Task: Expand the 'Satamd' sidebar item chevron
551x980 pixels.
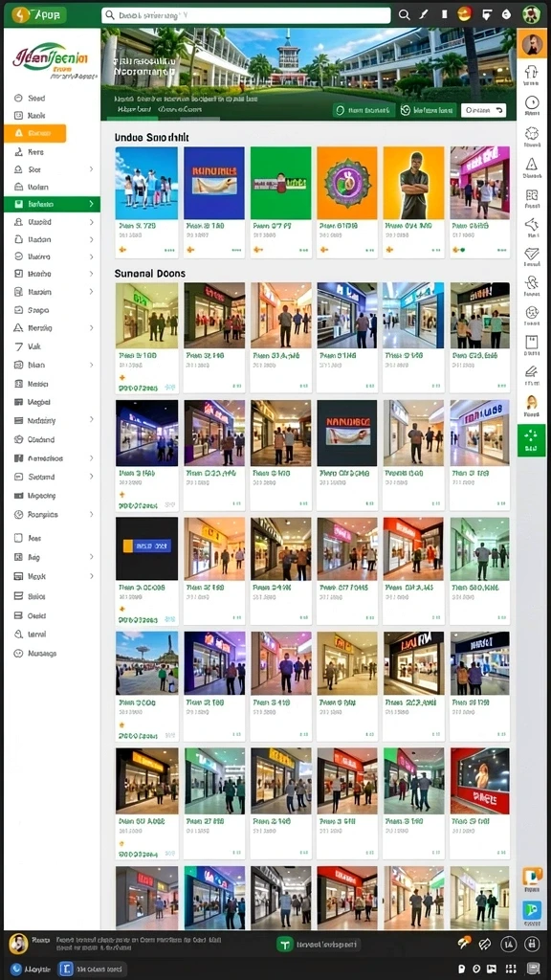Action: pos(91,477)
